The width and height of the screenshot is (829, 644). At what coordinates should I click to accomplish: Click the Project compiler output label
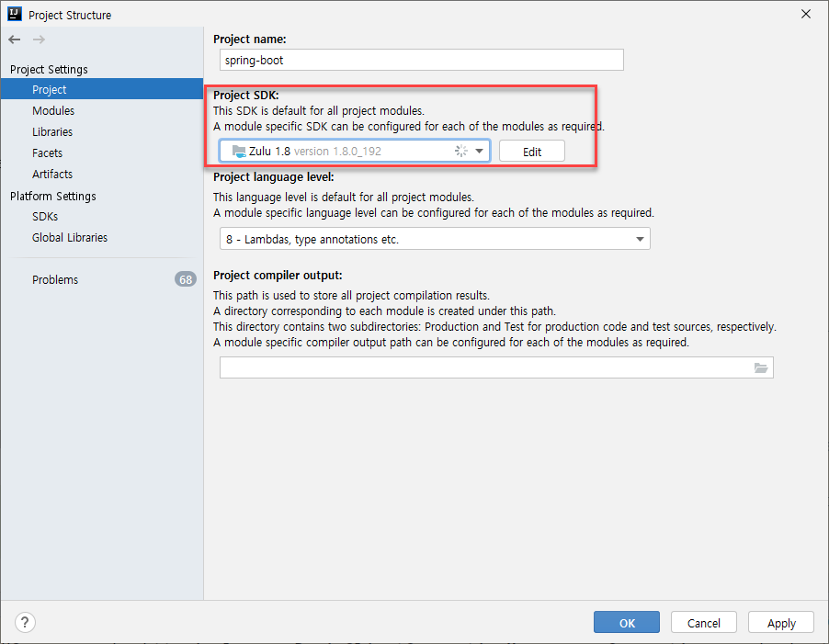[x=278, y=276]
